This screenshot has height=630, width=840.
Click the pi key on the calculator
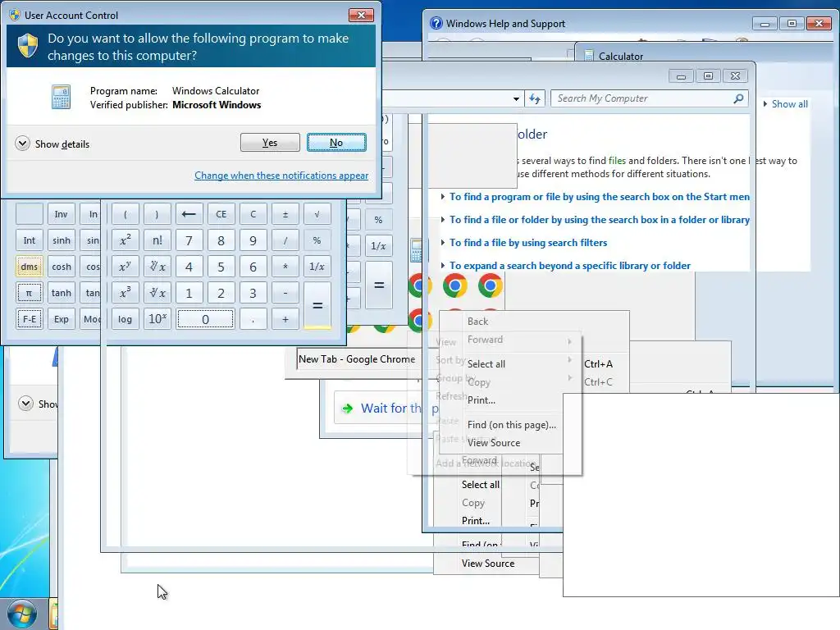click(x=29, y=293)
